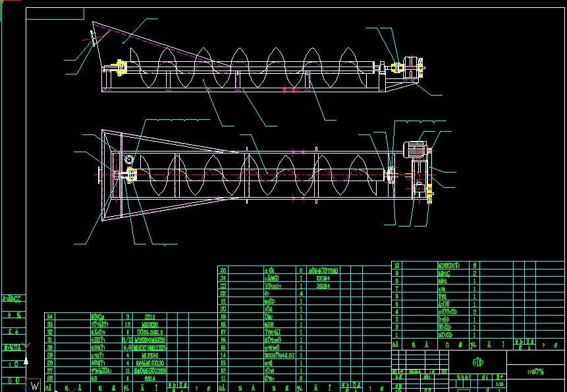This screenshot has height=392, width=567.
Task: Click the quantity 11 in row 27
Action: click(127, 371)
